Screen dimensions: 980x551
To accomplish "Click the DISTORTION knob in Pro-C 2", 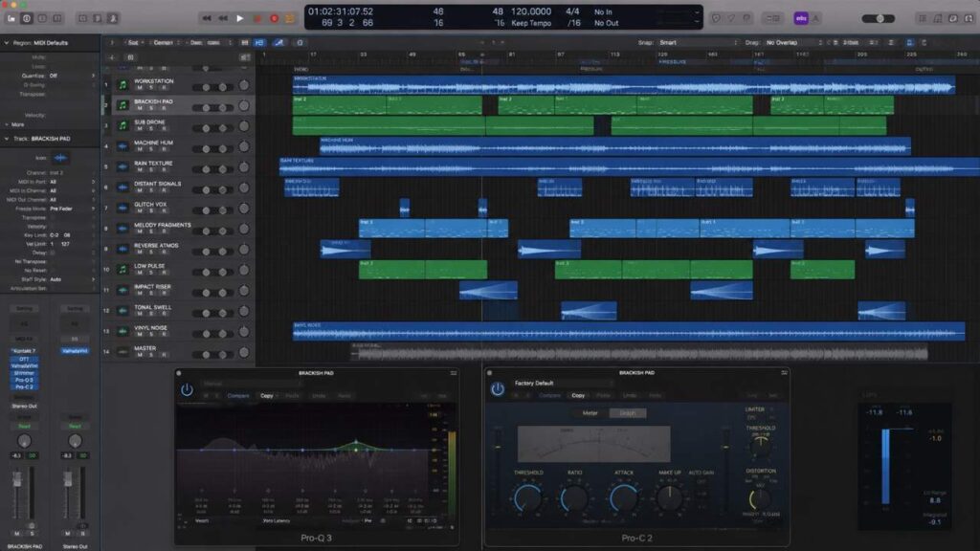I will pyautogui.click(x=760, y=498).
